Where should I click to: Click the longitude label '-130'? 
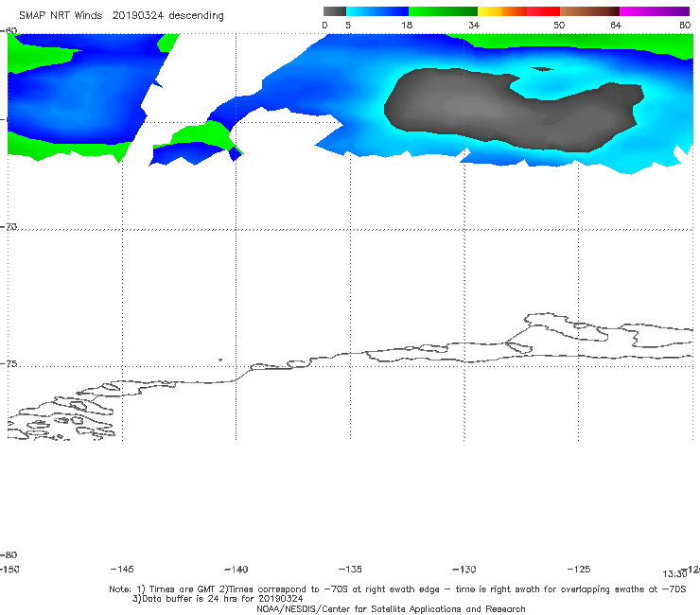pos(464,569)
